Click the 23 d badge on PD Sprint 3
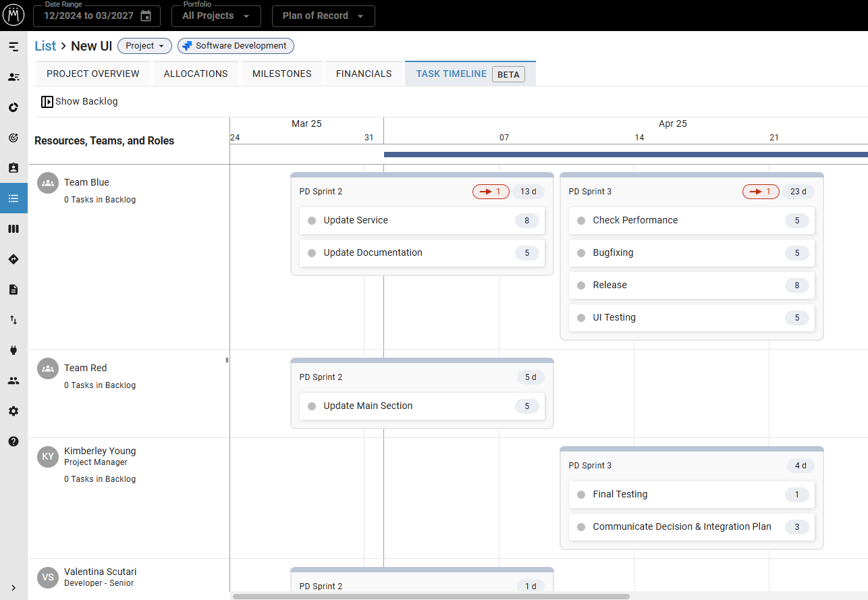Viewport: 868px width, 600px height. click(798, 192)
